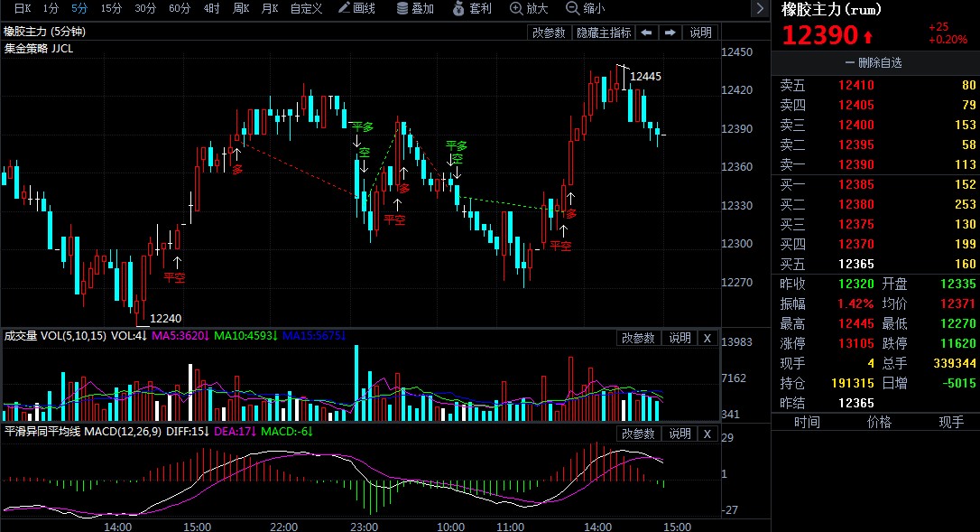Select the 买三 price 12375 row
Viewport: 980px width, 532px height.
876,224
